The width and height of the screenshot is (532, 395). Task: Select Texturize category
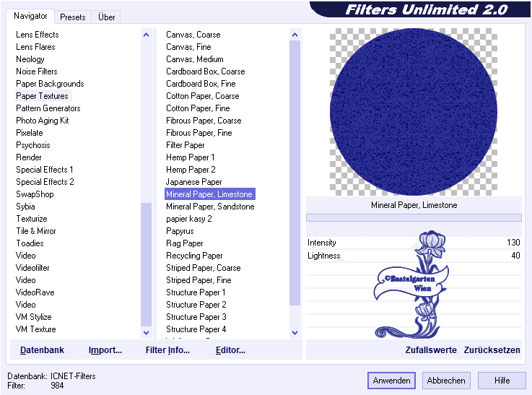32,219
